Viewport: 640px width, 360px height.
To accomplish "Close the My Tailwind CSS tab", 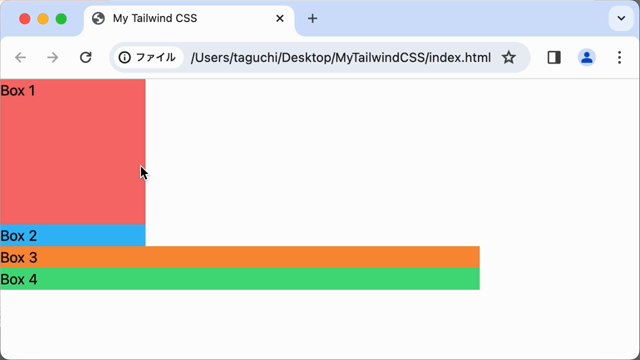I will click(280, 18).
